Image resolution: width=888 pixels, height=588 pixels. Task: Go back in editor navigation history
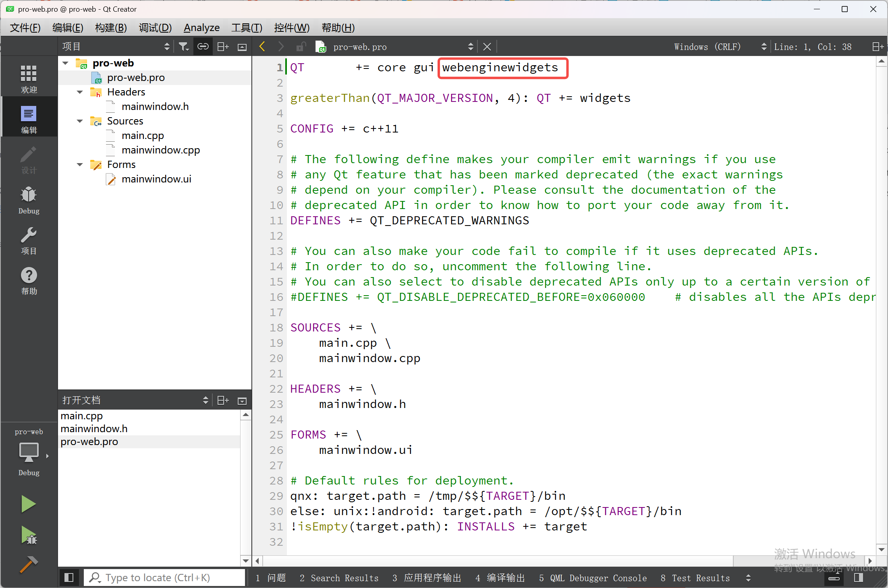click(x=262, y=47)
